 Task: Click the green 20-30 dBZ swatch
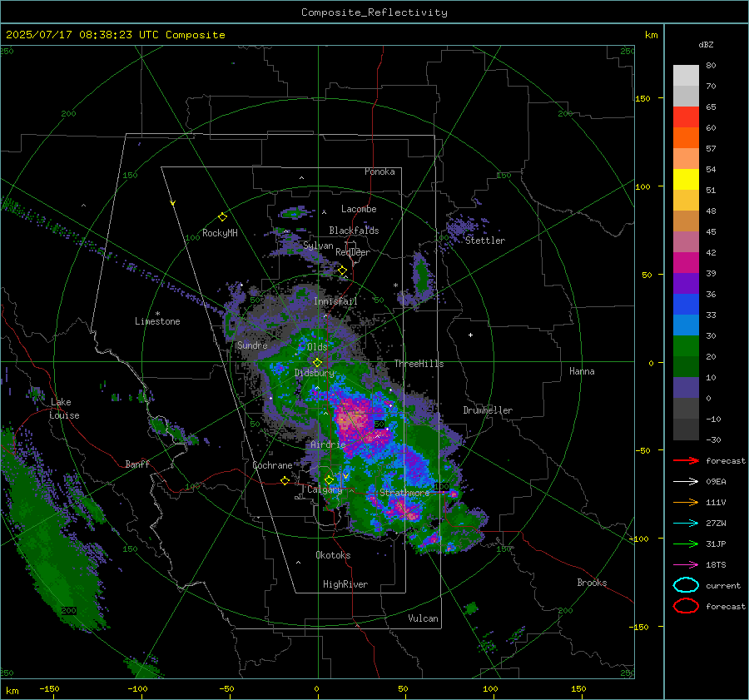click(x=686, y=345)
